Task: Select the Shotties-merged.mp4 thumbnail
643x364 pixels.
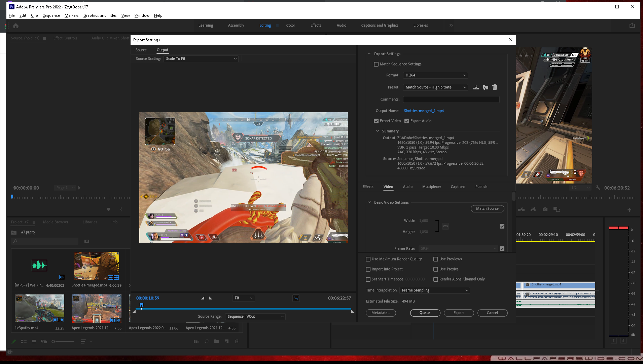Action: [97, 266]
